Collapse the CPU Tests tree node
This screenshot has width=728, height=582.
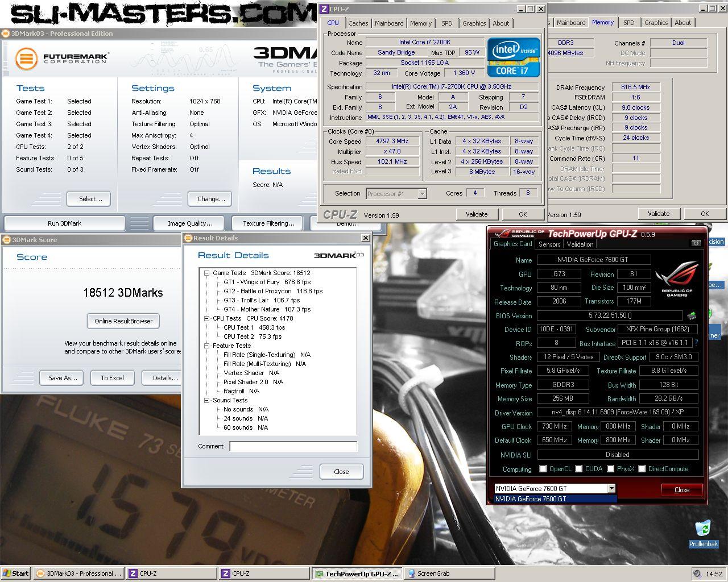pyautogui.click(x=207, y=318)
